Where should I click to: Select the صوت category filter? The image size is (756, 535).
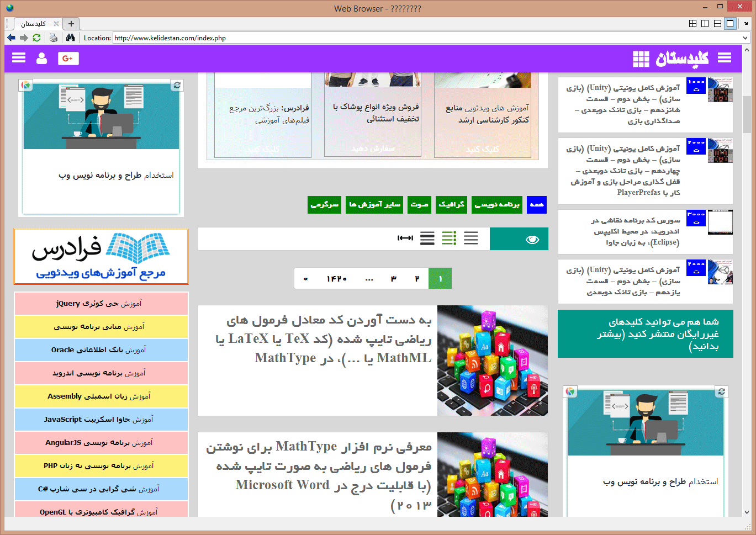tap(419, 204)
